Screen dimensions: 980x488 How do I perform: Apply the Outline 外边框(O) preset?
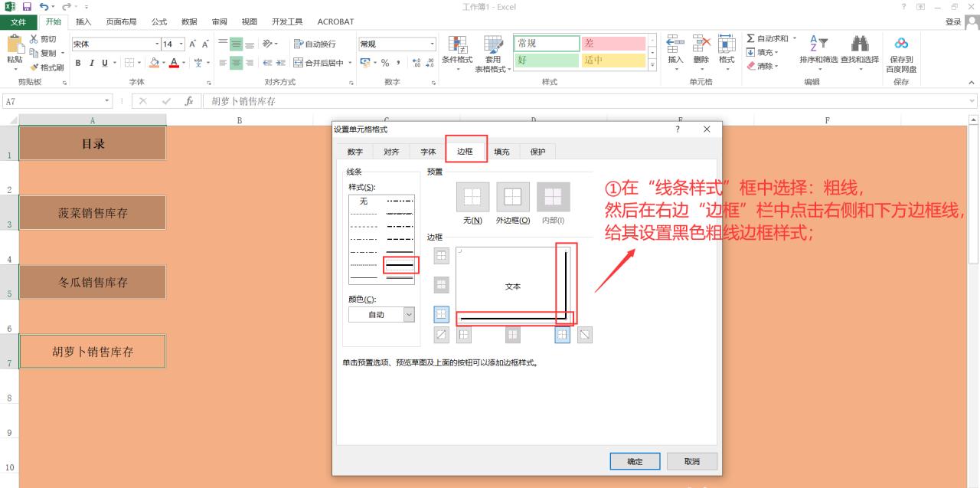coord(513,197)
